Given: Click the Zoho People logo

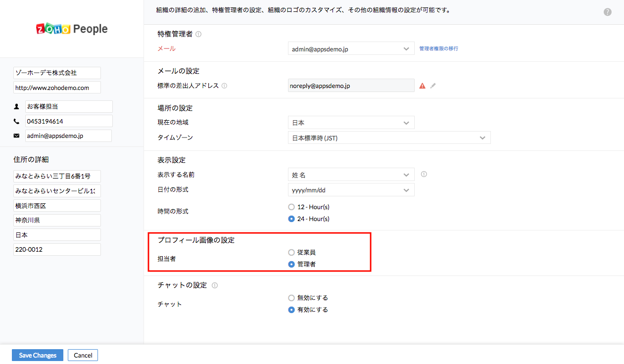Looking at the screenshot, I should tap(72, 29).
